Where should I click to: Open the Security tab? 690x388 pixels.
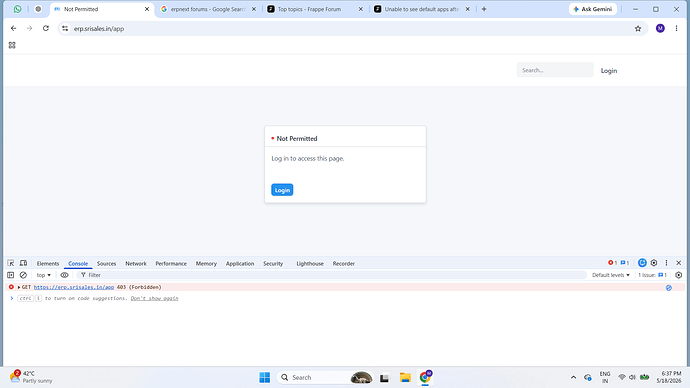(x=273, y=264)
